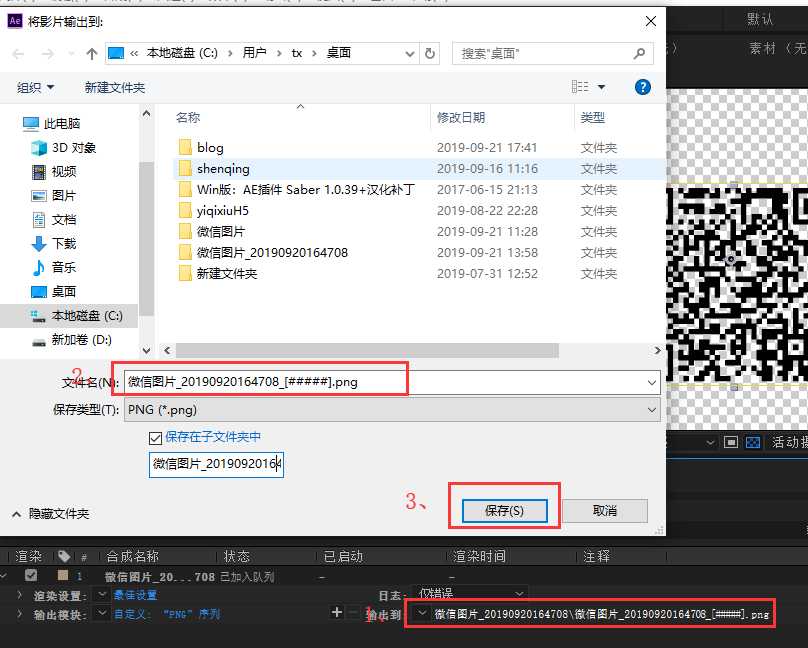The height and width of the screenshot is (648, 808).
Task: Click the Forward navigation arrow
Action: (x=47, y=54)
